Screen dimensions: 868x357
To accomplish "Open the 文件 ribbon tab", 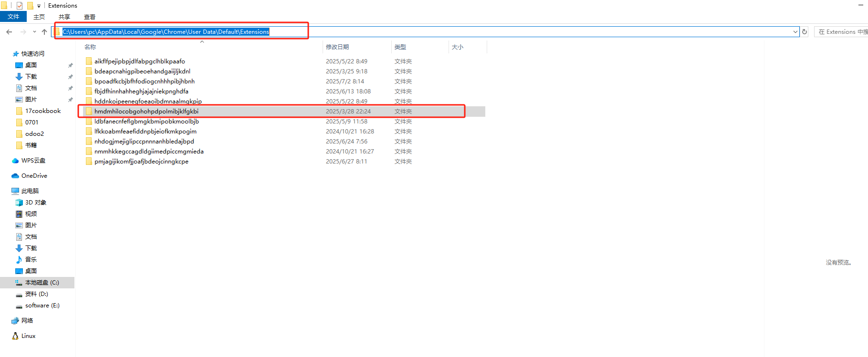I will [x=13, y=17].
